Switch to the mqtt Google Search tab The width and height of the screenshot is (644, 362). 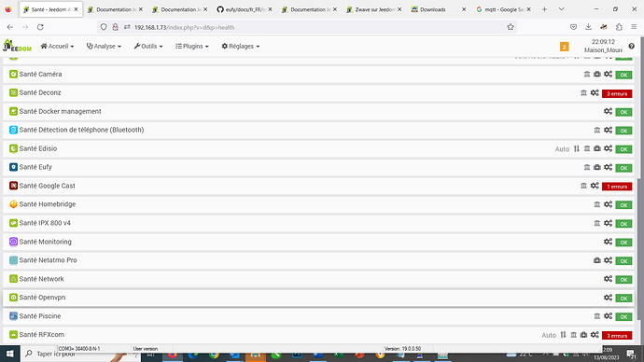pos(503,9)
